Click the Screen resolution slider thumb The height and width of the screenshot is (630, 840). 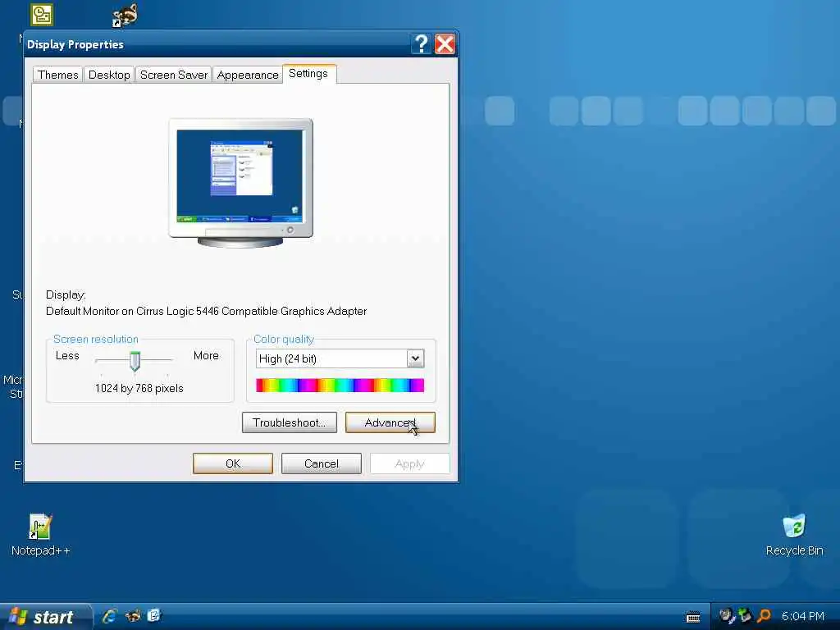[x=135, y=362]
